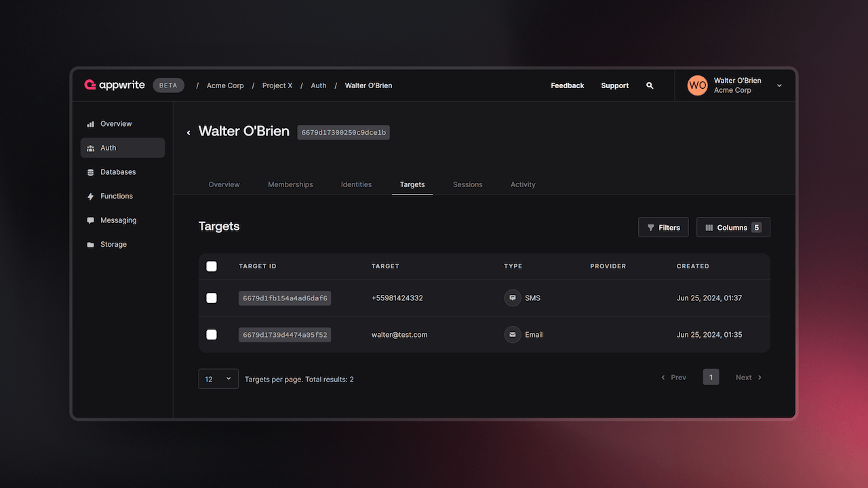868x488 pixels.
Task: Click the Auth users icon in sidebar
Action: tap(91, 148)
